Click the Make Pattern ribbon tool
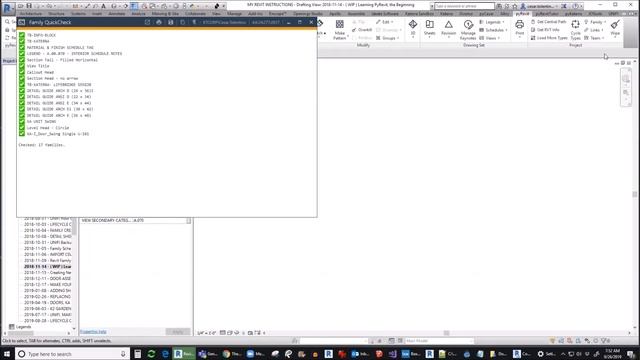Viewport: 640px width, 360px height. pyautogui.click(x=340, y=30)
